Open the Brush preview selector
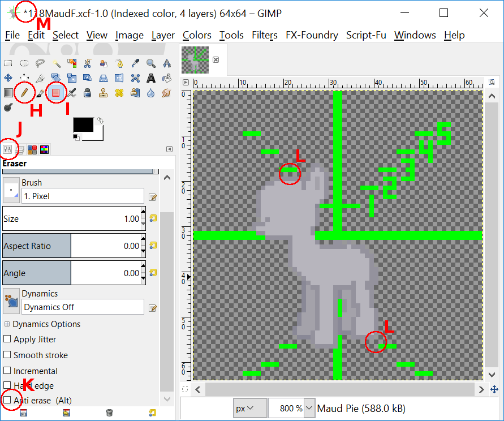 (x=11, y=190)
